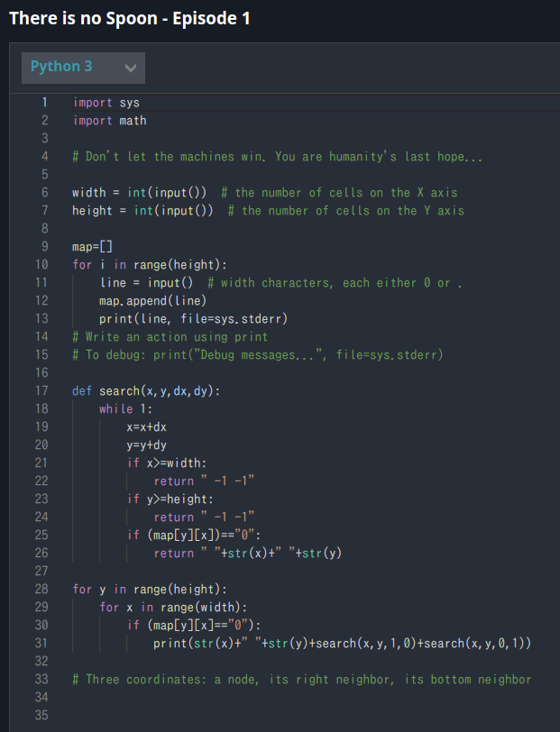Place cursor on import math line

point(110,121)
